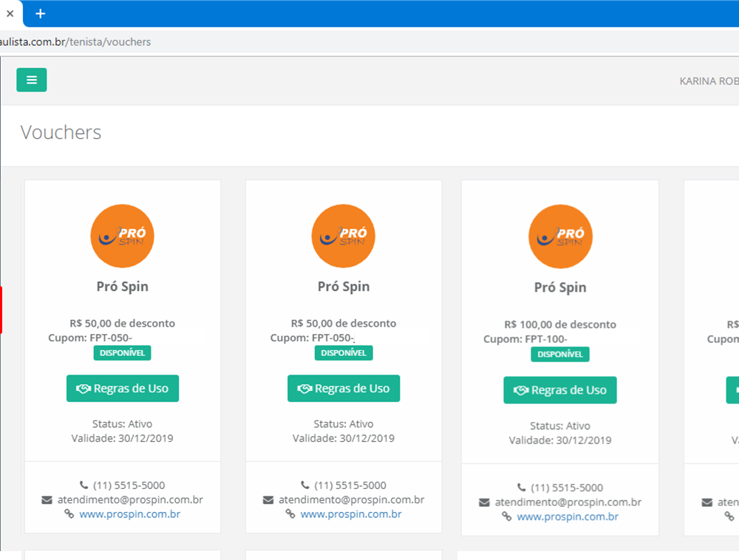Click the first card's Pró Spin logo
The image size is (739, 560).
click(122, 236)
